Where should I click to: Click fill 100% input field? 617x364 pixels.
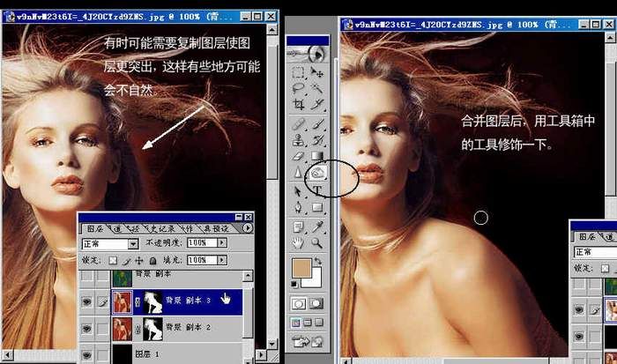point(202,260)
